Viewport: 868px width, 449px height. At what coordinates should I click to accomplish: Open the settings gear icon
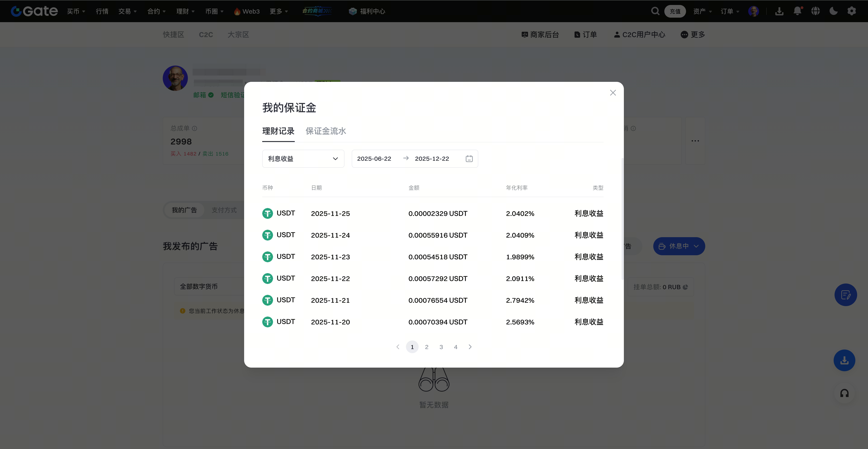[851, 11]
